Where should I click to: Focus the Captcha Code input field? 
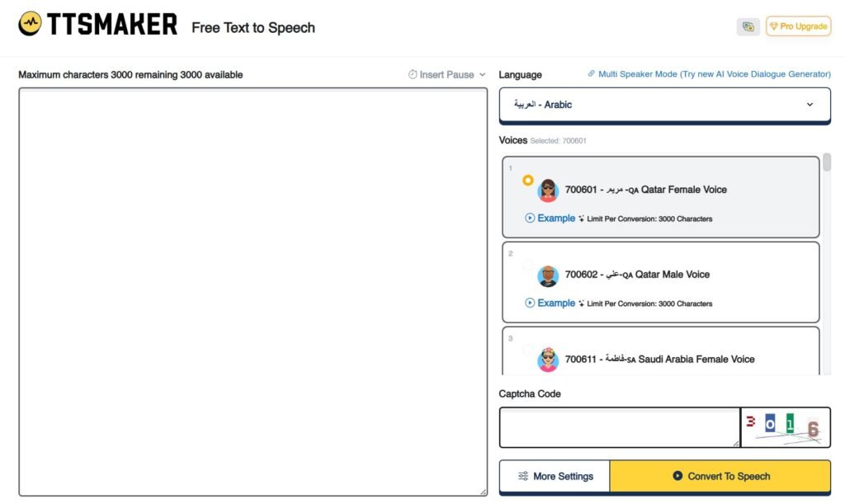click(x=619, y=427)
